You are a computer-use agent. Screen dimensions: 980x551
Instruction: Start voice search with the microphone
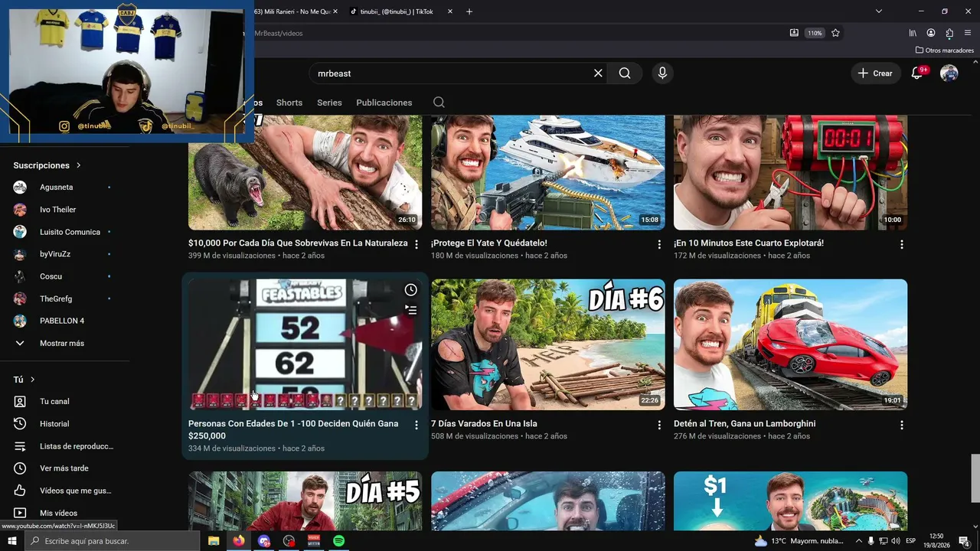tap(662, 73)
